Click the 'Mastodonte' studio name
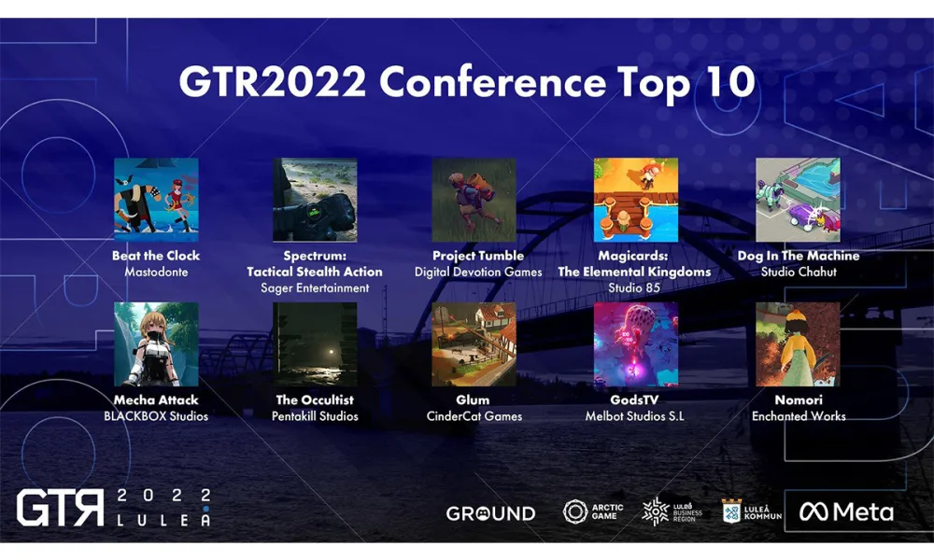Image resolution: width=934 pixels, height=560 pixels. tap(156, 272)
